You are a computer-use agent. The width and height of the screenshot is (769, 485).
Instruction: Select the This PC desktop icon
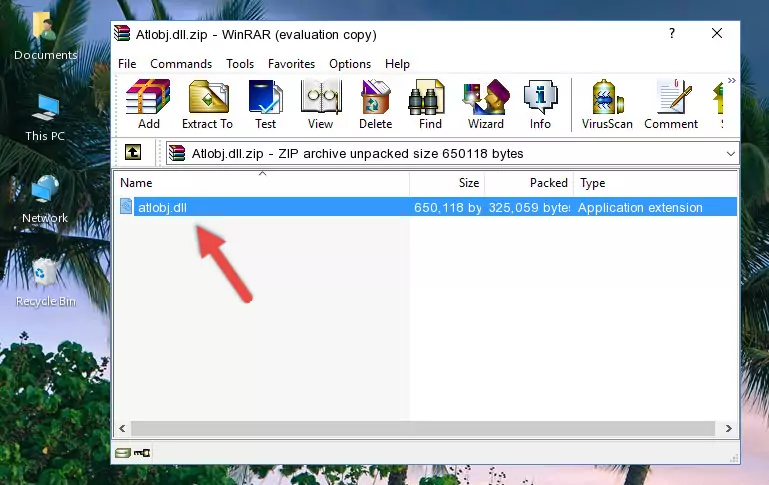(x=45, y=118)
